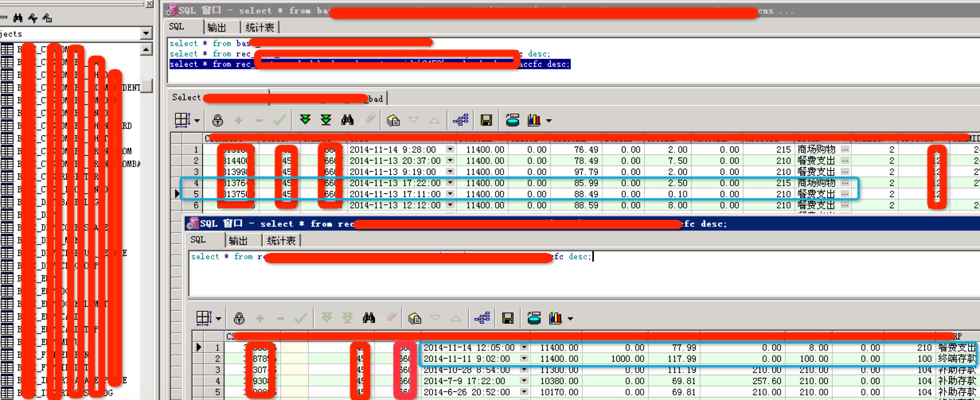Fetch next page with single green arrow in top toolbar
Screen dimensions: 980x400
(x=305, y=119)
